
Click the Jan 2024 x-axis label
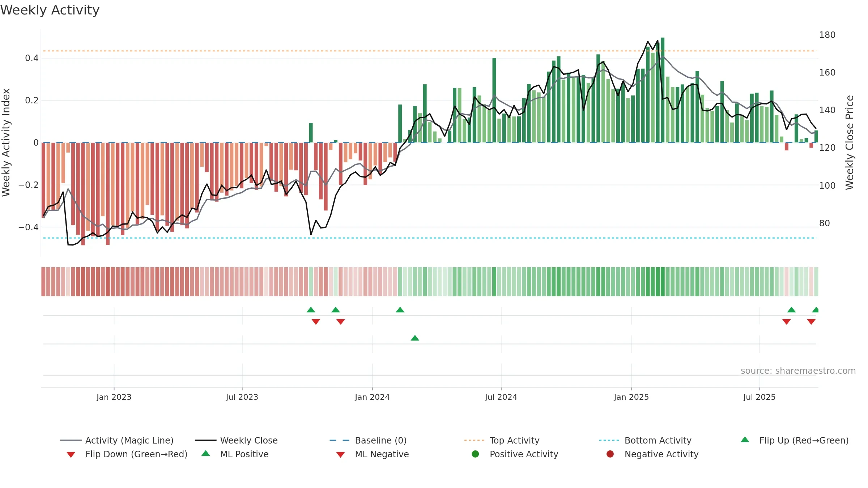[x=372, y=397]
